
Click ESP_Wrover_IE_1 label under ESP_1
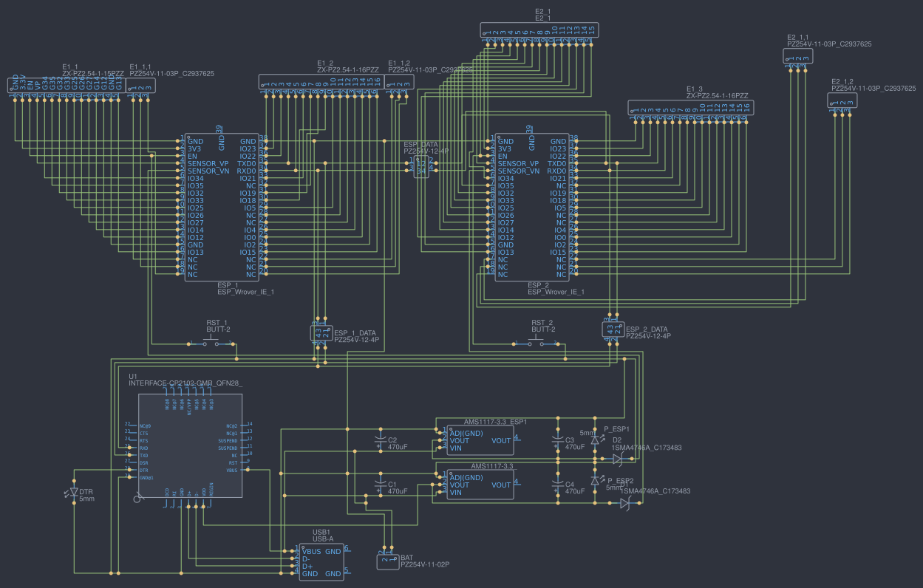tap(245, 292)
